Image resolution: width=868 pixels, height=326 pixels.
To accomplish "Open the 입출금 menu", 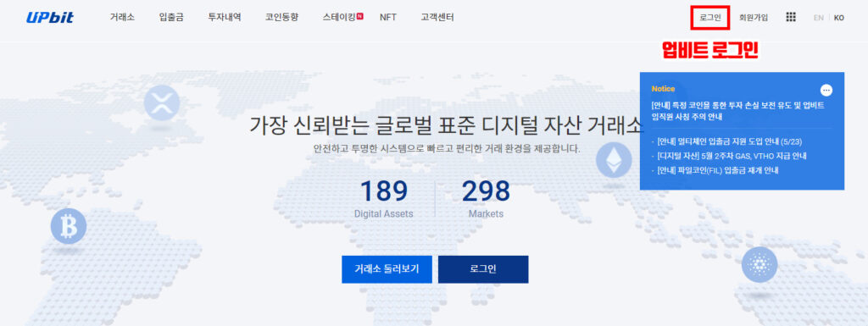I will tap(171, 17).
